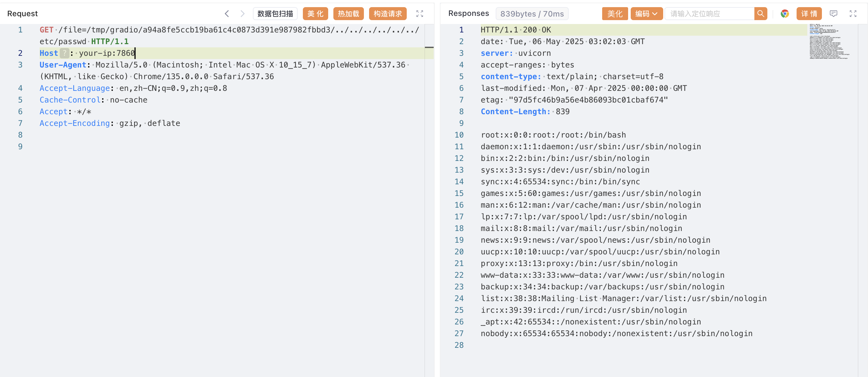Click the 构造请求 build request button

388,14
